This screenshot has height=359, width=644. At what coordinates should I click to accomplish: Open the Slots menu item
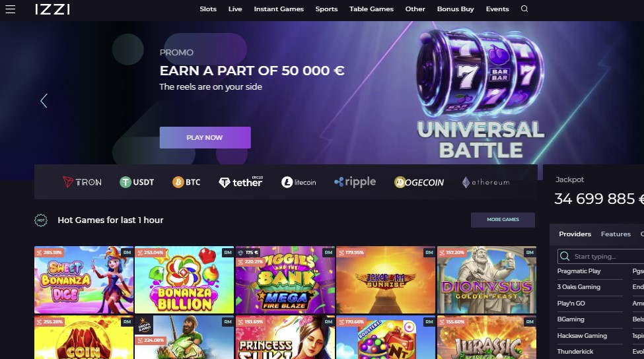click(208, 9)
